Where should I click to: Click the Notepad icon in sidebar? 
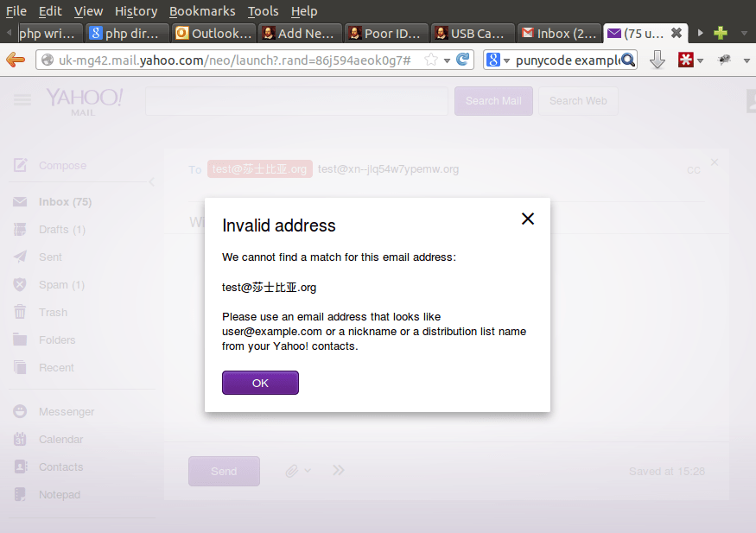(x=20, y=494)
